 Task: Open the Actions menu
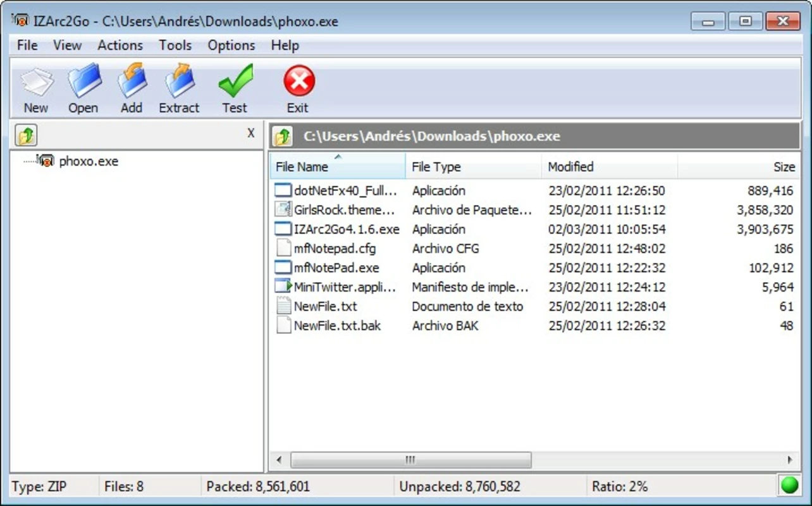pyautogui.click(x=120, y=45)
